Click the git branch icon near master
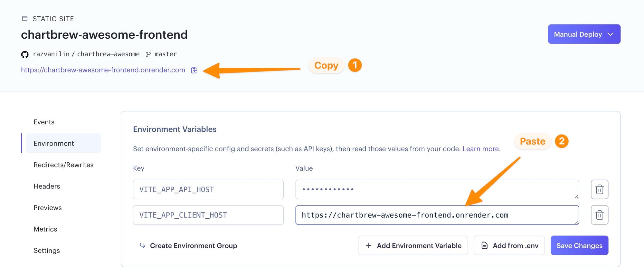 [x=148, y=54]
